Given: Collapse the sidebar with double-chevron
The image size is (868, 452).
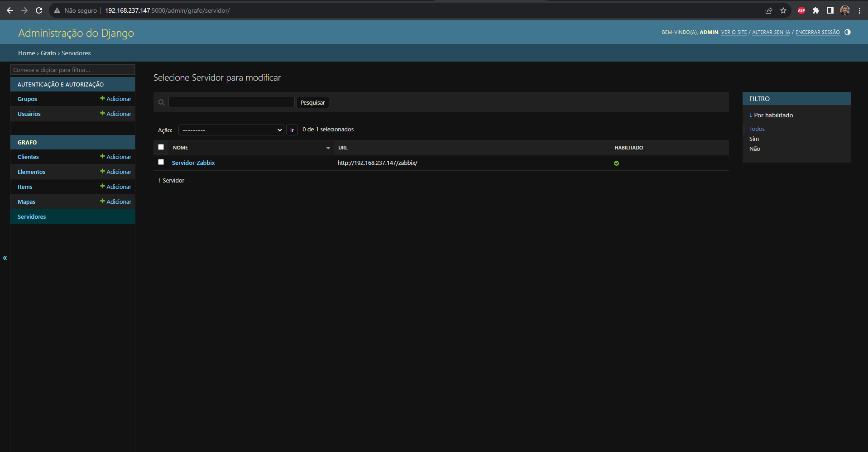Looking at the screenshot, I should [5, 258].
